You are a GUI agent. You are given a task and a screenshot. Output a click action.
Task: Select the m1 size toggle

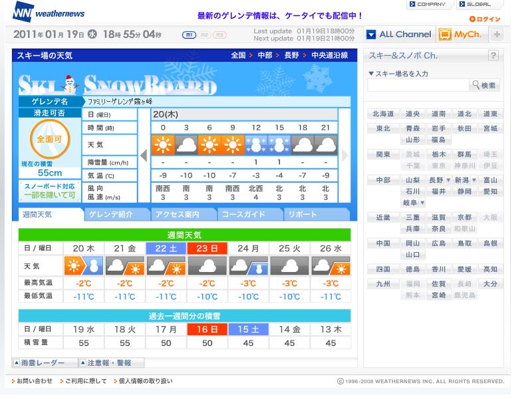point(189,35)
